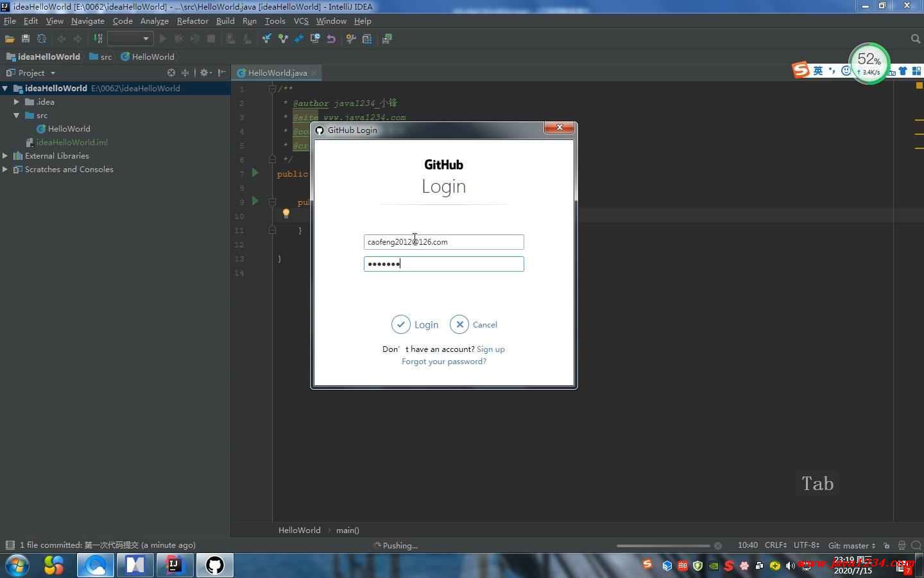924x578 pixels.
Task: Toggle the read-only lock status icon
Action: coord(886,545)
